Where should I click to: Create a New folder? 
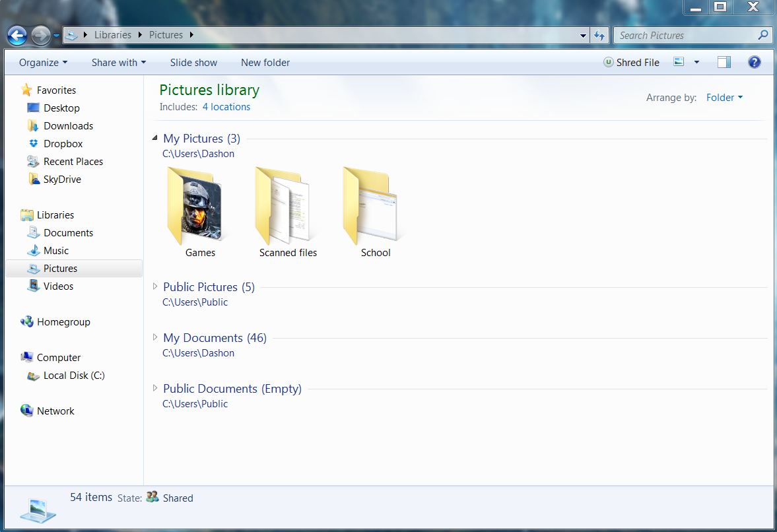pos(265,62)
